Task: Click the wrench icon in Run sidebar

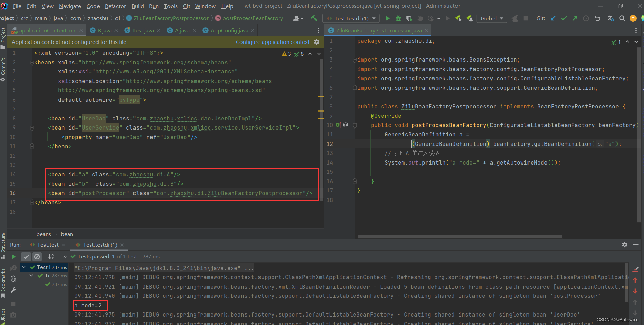Action: click(13, 290)
